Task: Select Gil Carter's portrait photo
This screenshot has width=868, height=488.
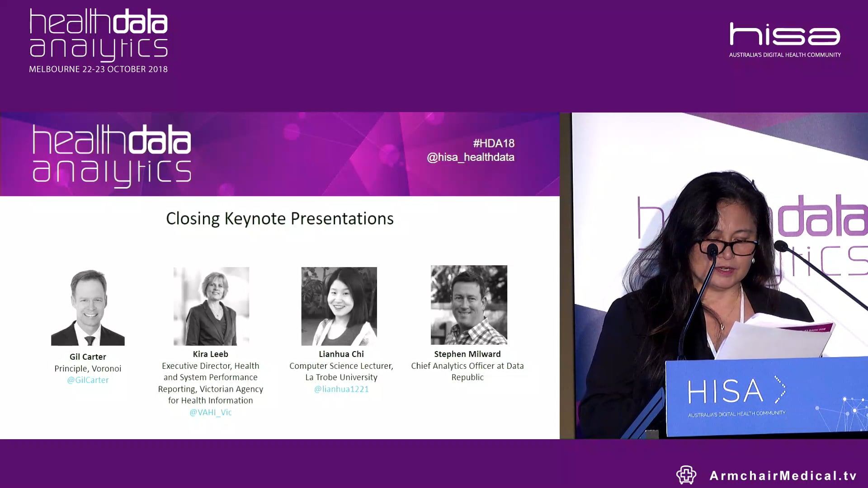Action: (88, 307)
